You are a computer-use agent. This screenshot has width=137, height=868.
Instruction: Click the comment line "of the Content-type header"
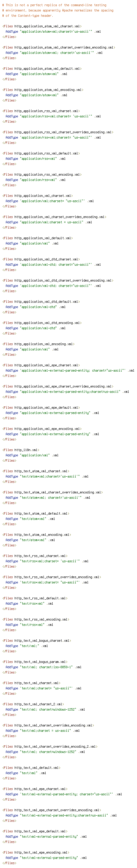(28, 16)
